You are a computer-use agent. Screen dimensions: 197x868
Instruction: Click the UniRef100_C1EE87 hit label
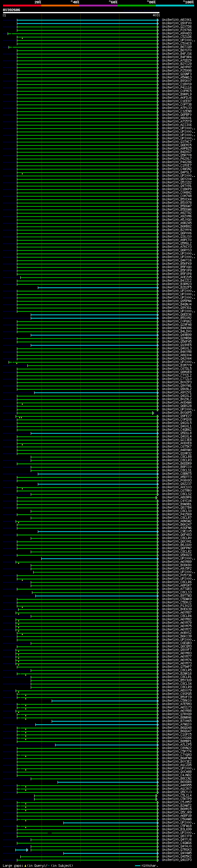(x=176, y=101)
